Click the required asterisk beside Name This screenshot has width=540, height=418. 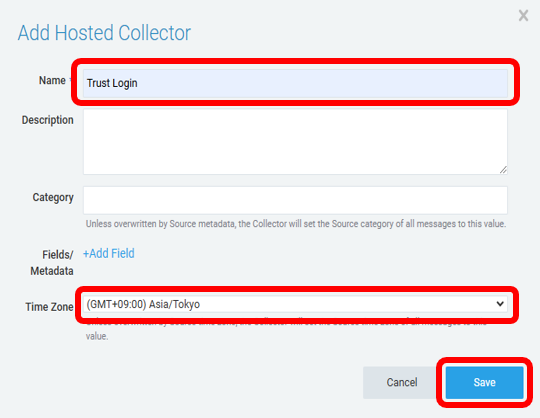coord(70,79)
